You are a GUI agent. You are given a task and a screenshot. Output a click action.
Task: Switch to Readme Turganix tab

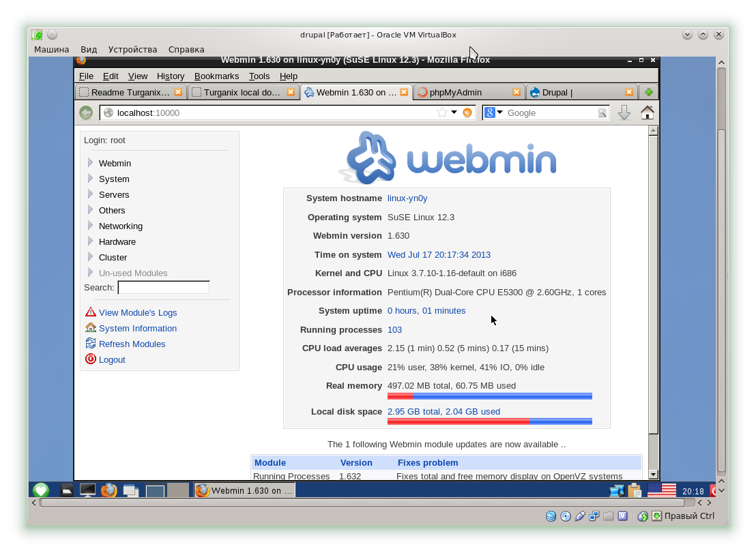tap(130, 92)
